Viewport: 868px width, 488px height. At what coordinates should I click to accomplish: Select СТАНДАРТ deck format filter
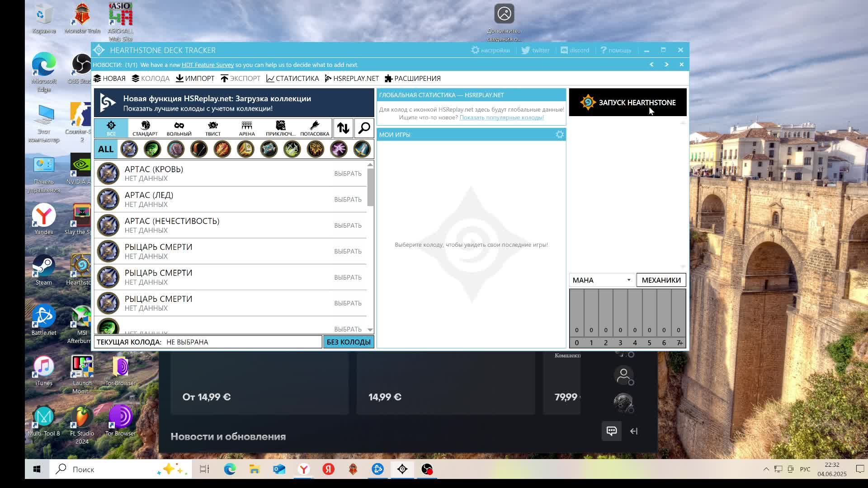(145, 128)
